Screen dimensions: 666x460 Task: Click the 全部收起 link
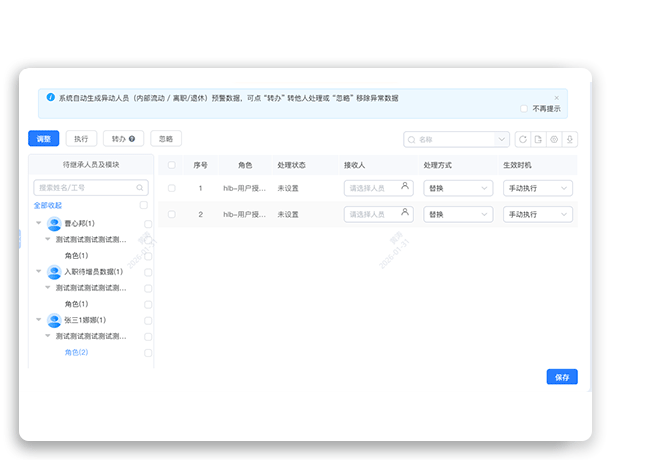pos(49,205)
